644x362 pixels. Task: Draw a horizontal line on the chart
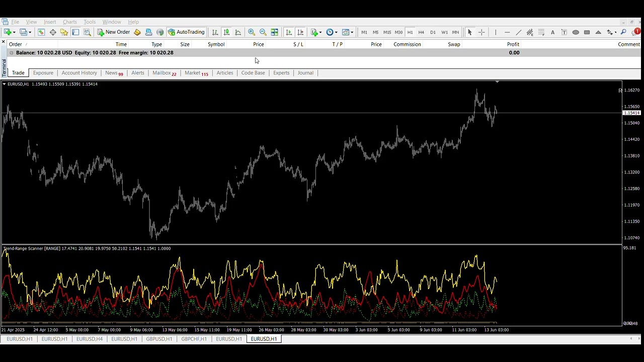pyautogui.click(x=507, y=32)
